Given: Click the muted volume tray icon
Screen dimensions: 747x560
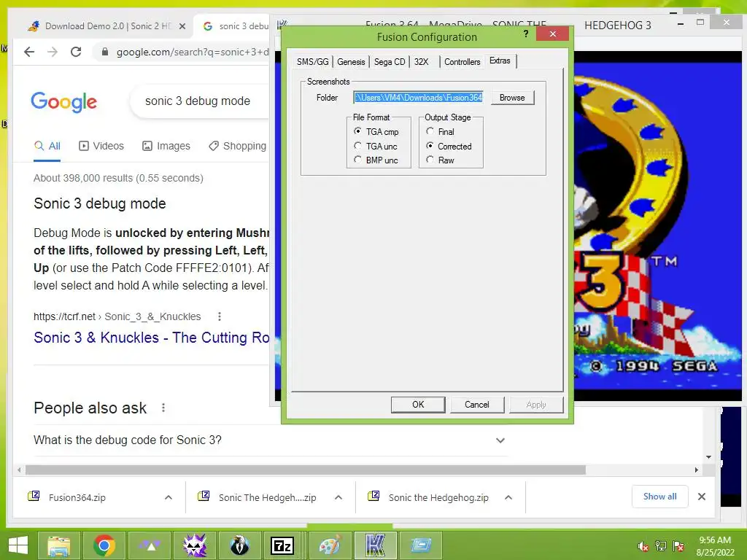Looking at the screenshot, I should [x=643, y=546].
